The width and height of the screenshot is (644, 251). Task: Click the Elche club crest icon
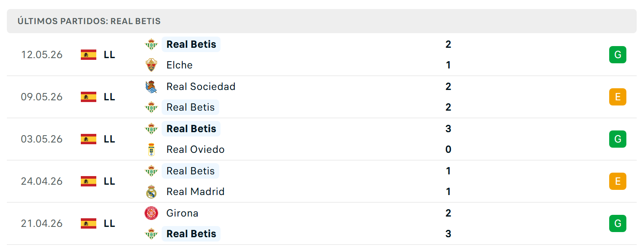pos(151,65)
